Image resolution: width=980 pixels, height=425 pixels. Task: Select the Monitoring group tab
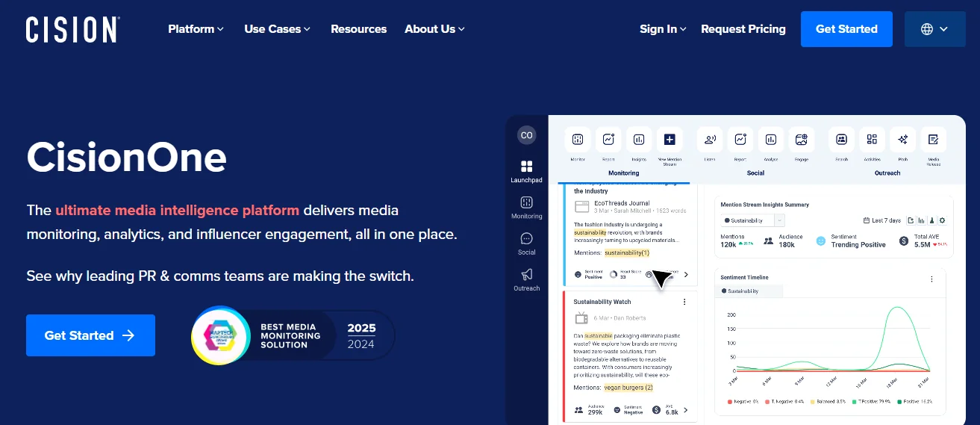(x=623, y=173)
